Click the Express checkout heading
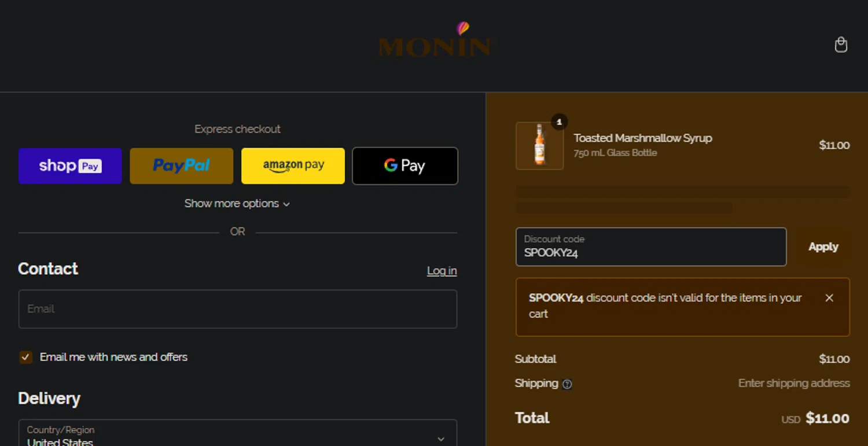Screen dimensions: 868x446 tap(237, 129)
